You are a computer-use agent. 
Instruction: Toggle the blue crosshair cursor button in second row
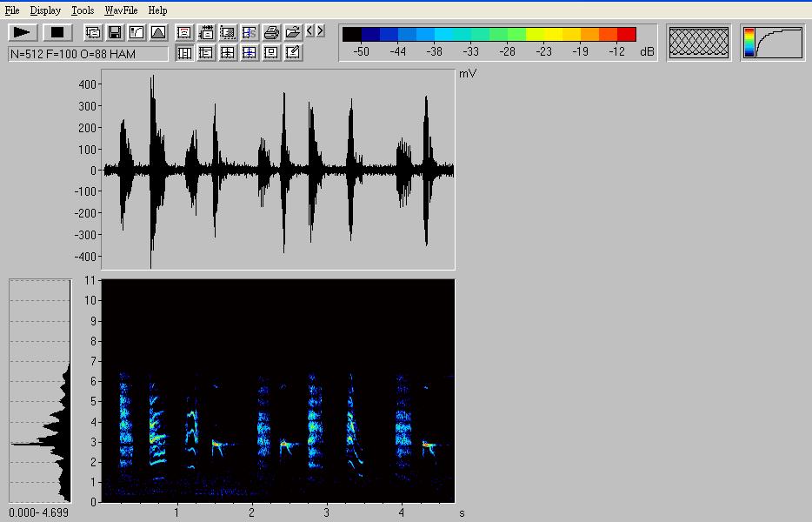click(250, 52)
